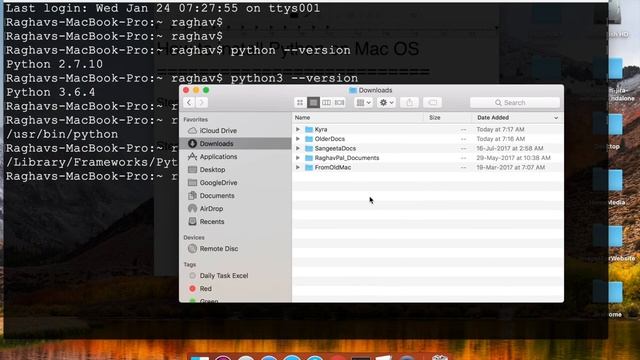640x360 pixels.
Task: Click 'Python 2.7.10' output in Terminal
Action: pos(54,64)
